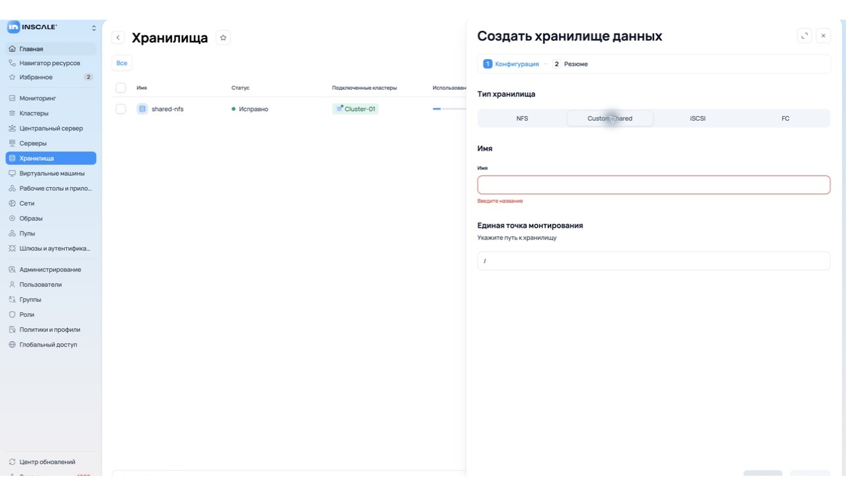This screenshot has width=846, height=504.
Task: Open Избранное in sidebar
Action: click(x=51, y=77)
